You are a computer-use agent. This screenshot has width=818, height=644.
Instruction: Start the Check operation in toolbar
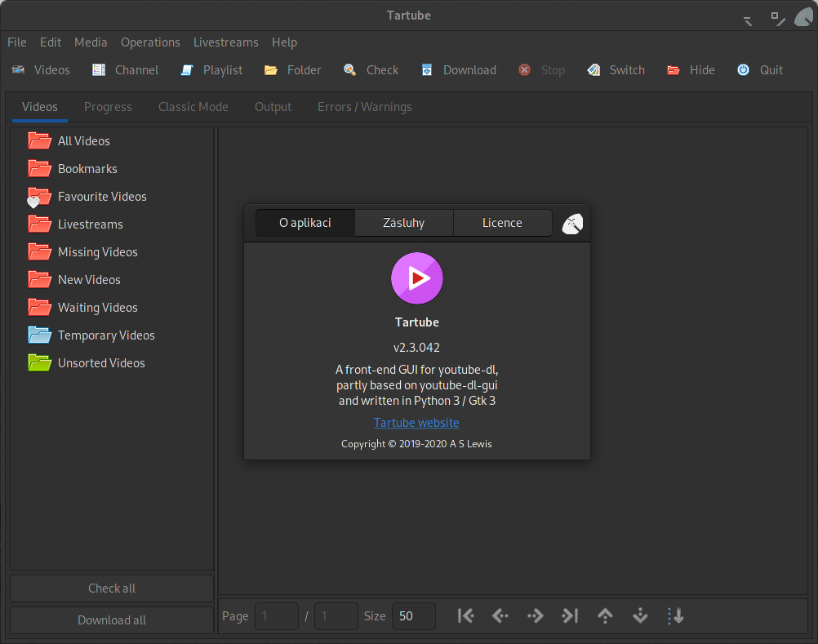(x=371, y=70)
